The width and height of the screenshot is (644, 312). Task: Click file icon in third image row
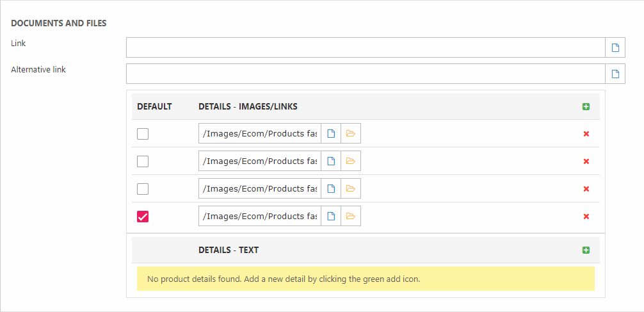331,188
